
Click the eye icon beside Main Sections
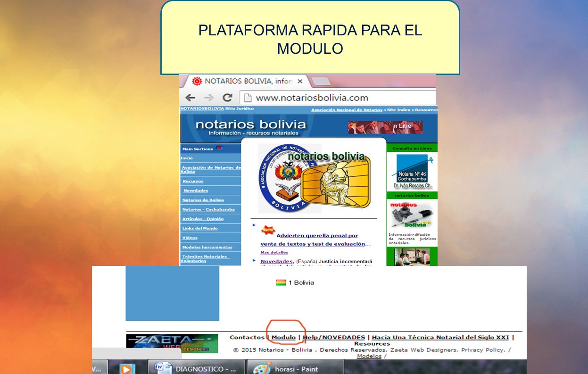[x=219, y=148]
